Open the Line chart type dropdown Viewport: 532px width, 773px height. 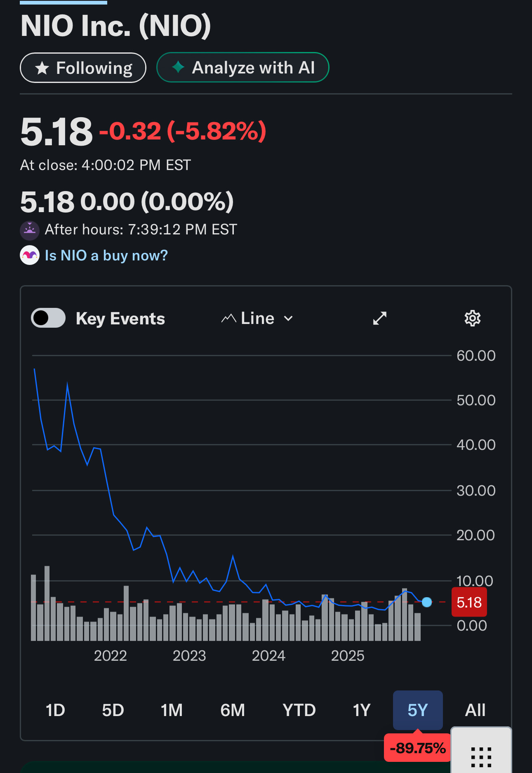[x=257, y=318]
